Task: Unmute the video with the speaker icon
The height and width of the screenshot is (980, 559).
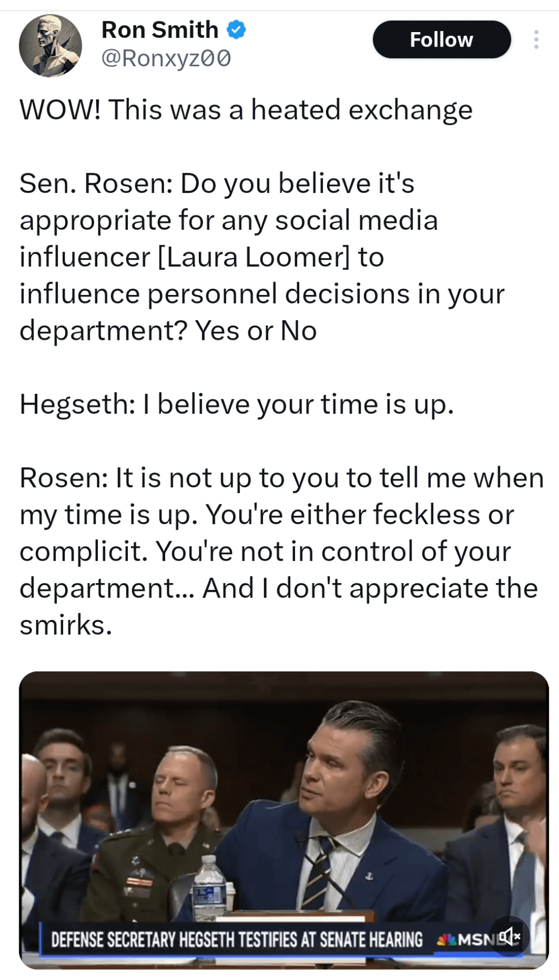Action: (509, 937)
